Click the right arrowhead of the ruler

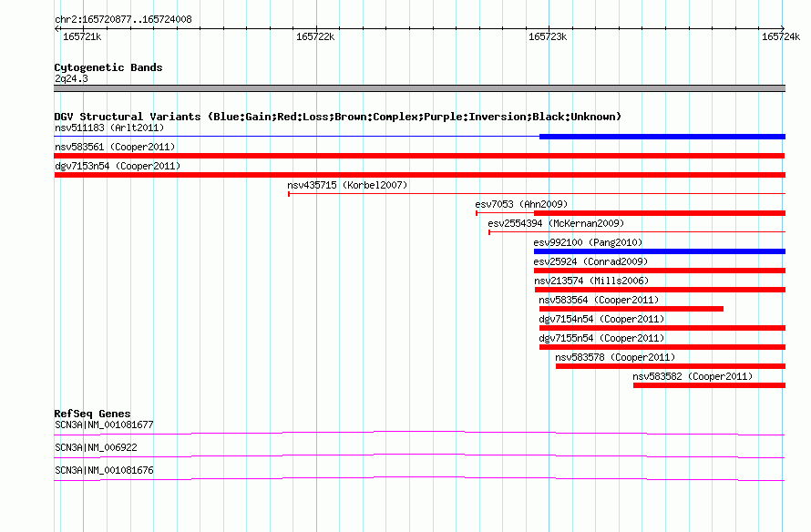pos(783,28)
